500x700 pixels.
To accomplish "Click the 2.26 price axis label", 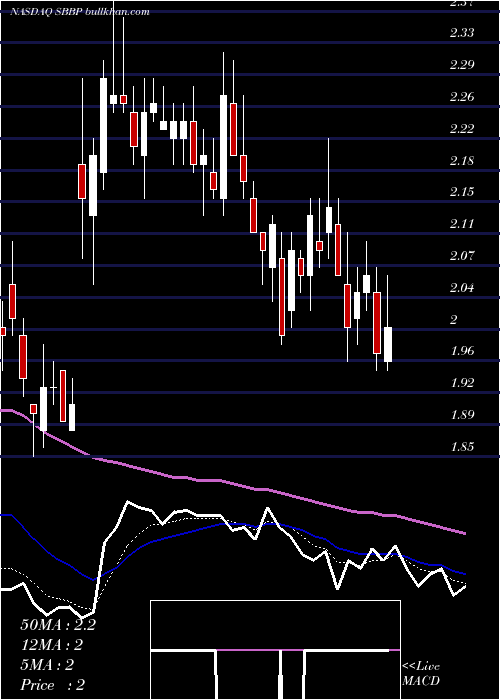I will (462, 96).
